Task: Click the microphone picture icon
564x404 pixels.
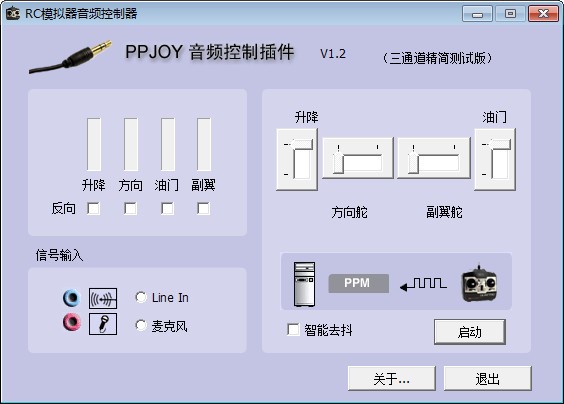Action: pos(103,324)
